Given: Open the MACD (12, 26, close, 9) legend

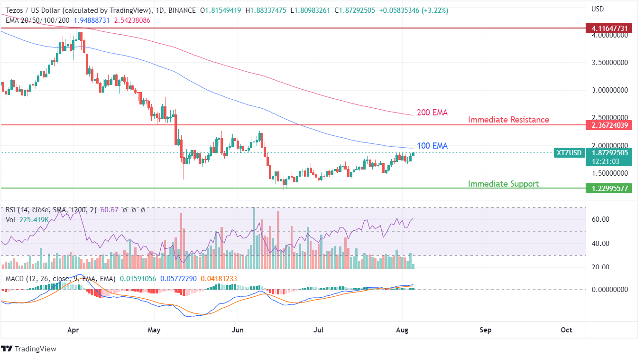Looking at the screenshot, I should [60, 279].
